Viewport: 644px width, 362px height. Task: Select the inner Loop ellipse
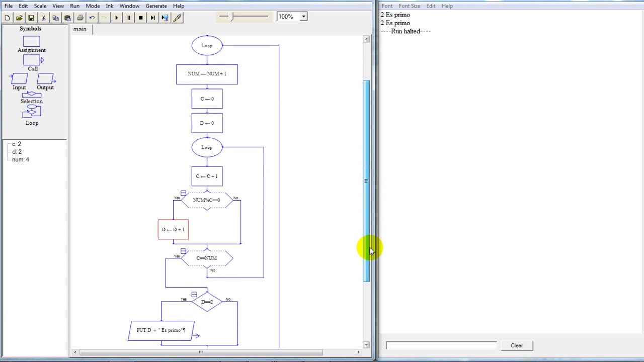(x=207, y=147)
